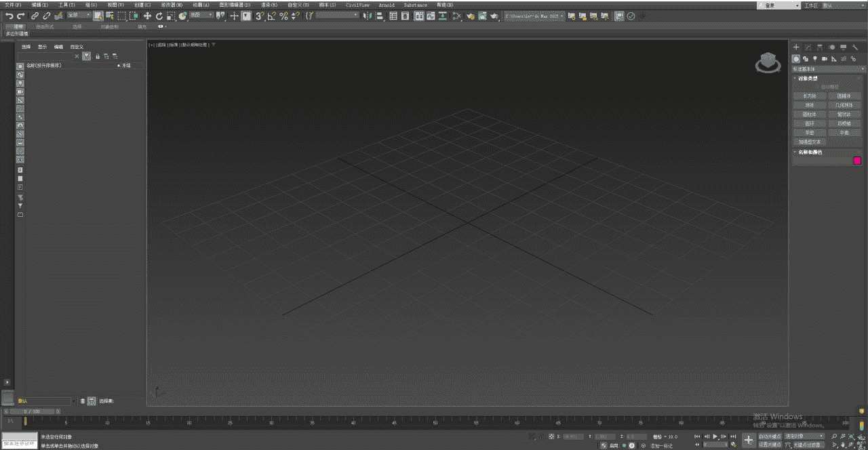Select the Shapes category icon
This screenshot has height=450, width=868.
[806, 59]
